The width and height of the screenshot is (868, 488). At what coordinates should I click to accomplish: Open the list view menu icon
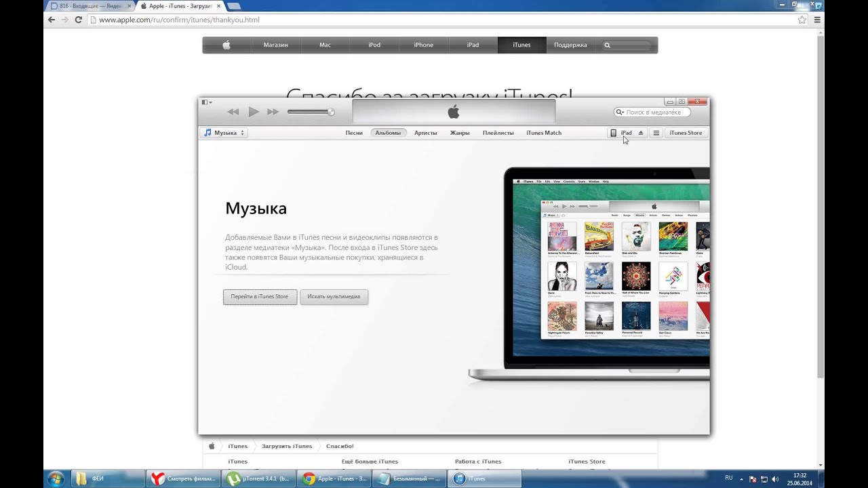(x=656, y=133)
